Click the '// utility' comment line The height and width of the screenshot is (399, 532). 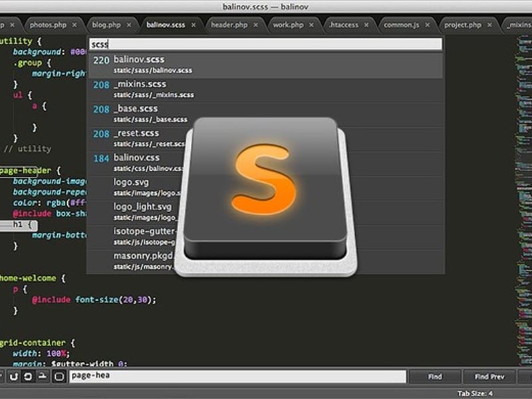[27, 149]
